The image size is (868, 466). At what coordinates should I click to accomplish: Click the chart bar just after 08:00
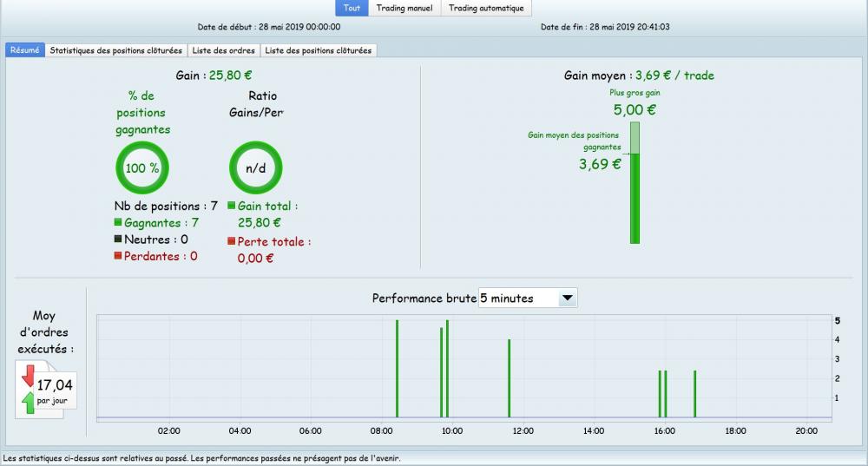(x=397, y=369)
